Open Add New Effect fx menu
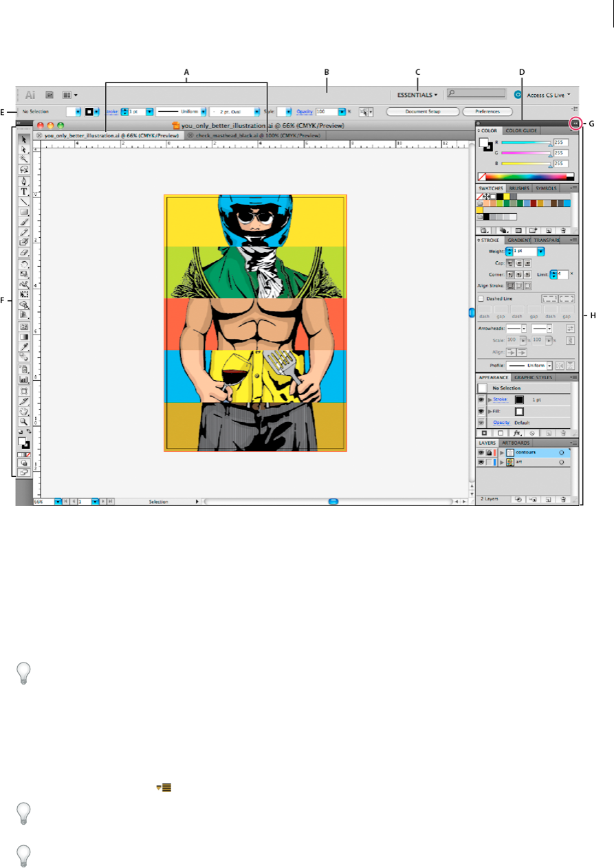Screen dimensions: 614x868 click(x=517, y=433)
